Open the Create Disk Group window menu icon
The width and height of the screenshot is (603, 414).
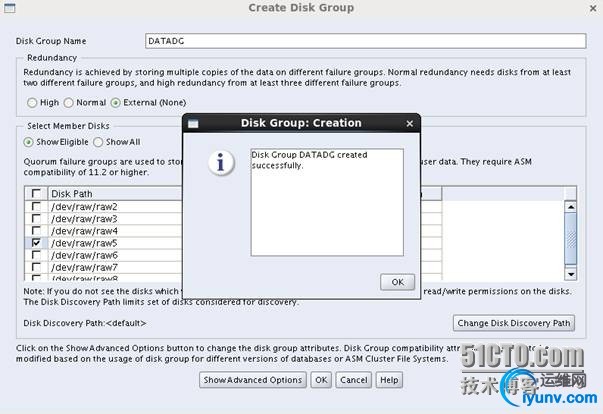pos(9,8)
